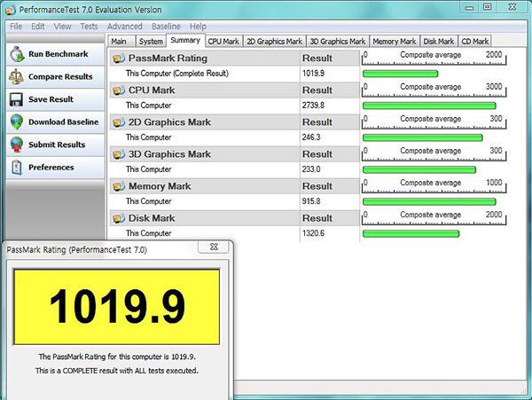Click the Submit Results button label

click(57, 145)
